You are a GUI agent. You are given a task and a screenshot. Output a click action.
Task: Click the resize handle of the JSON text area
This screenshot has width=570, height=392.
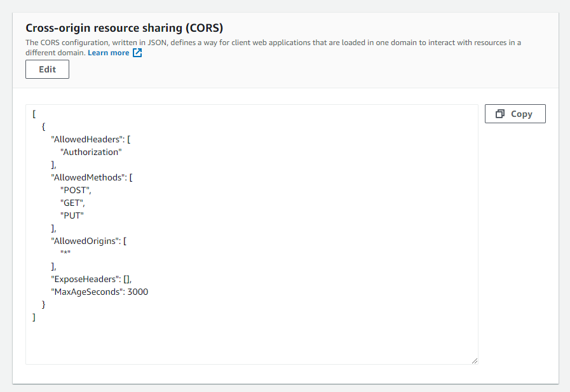coord(474,360)
